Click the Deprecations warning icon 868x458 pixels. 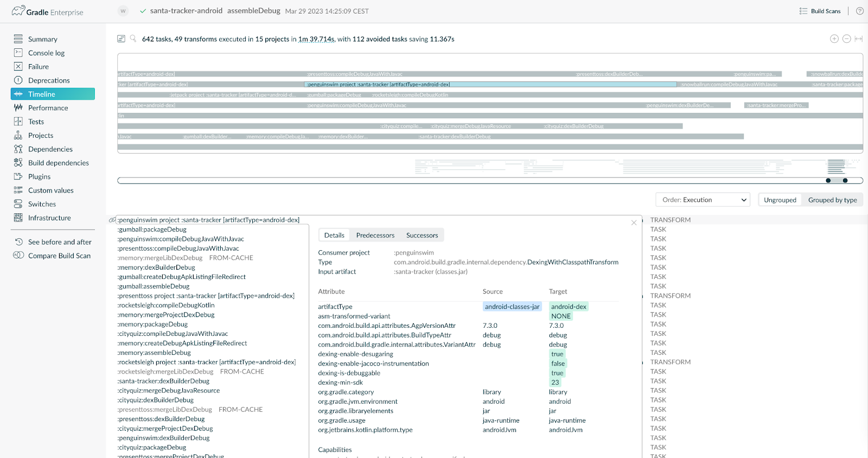pos(18,80)
